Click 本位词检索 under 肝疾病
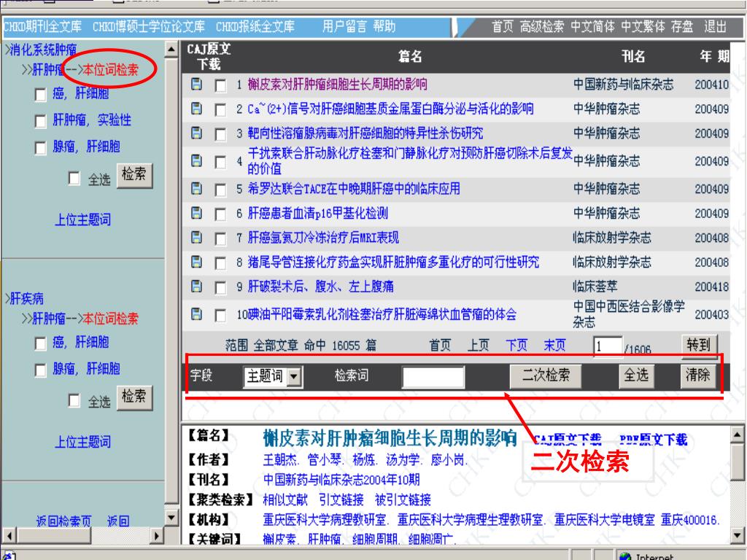The height and width of the screenshot is (560, 747). [111, 319]
